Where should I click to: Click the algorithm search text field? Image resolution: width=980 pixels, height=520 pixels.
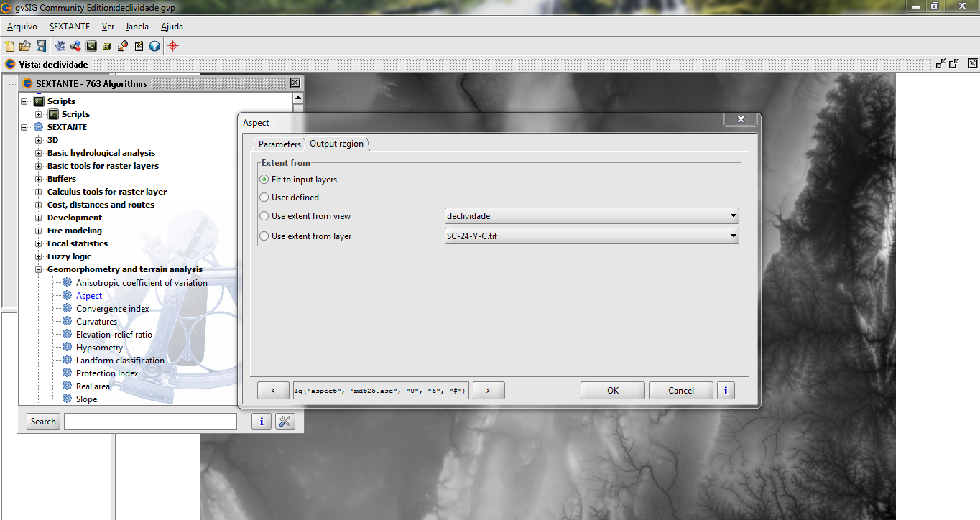point(150,422)
